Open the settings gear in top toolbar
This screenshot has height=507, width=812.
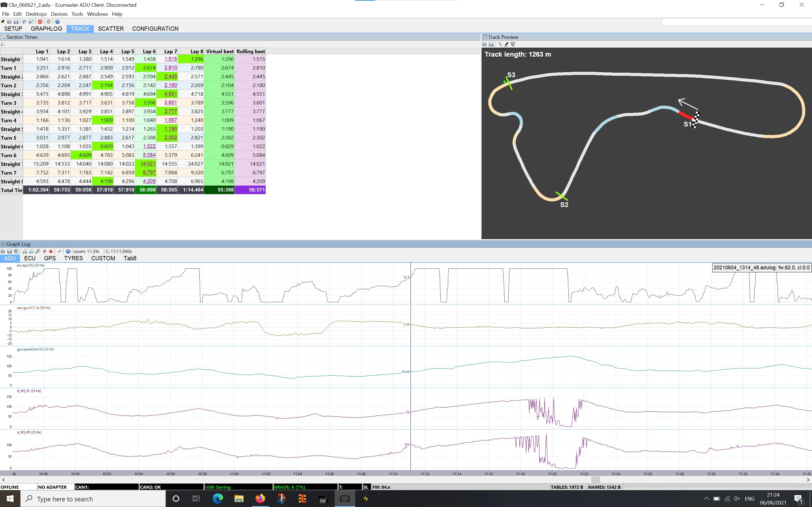[49, 22]
